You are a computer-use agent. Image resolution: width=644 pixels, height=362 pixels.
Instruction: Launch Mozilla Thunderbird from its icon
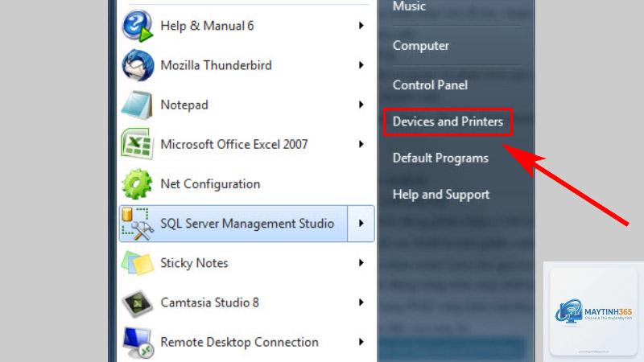[138, 65]
